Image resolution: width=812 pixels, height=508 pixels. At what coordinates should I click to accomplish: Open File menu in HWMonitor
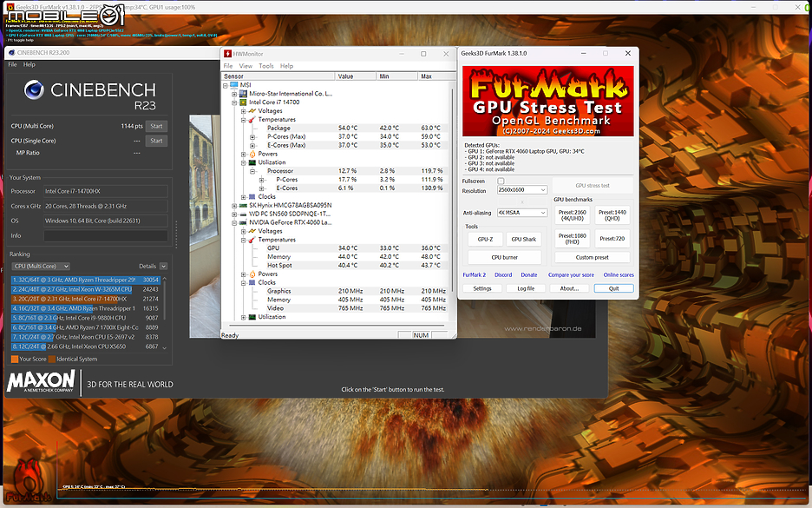[x=228, y=66]
